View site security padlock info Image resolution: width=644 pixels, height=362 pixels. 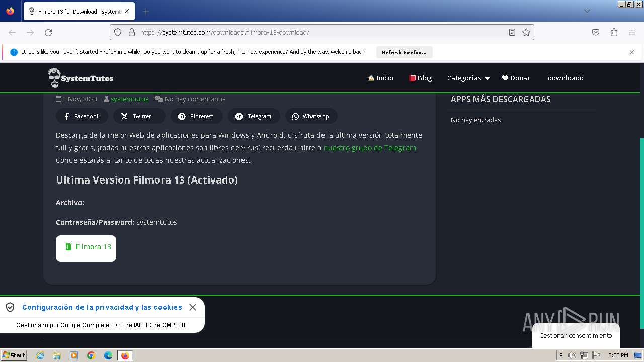click(132, 32)
